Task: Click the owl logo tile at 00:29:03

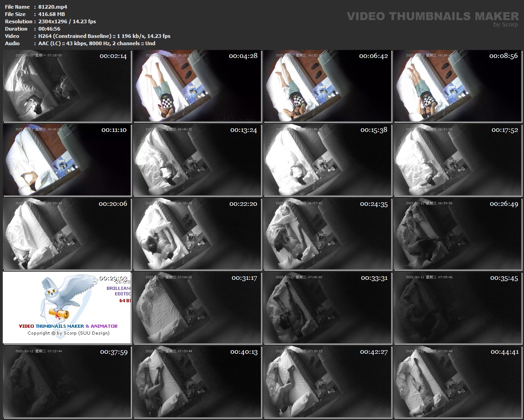Action: click(x=67, y=308)
